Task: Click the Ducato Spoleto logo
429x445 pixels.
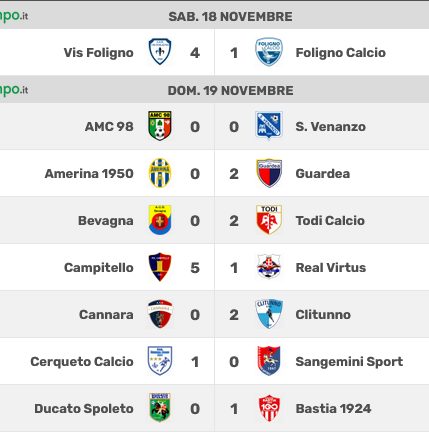Action: tap(160, 408)
